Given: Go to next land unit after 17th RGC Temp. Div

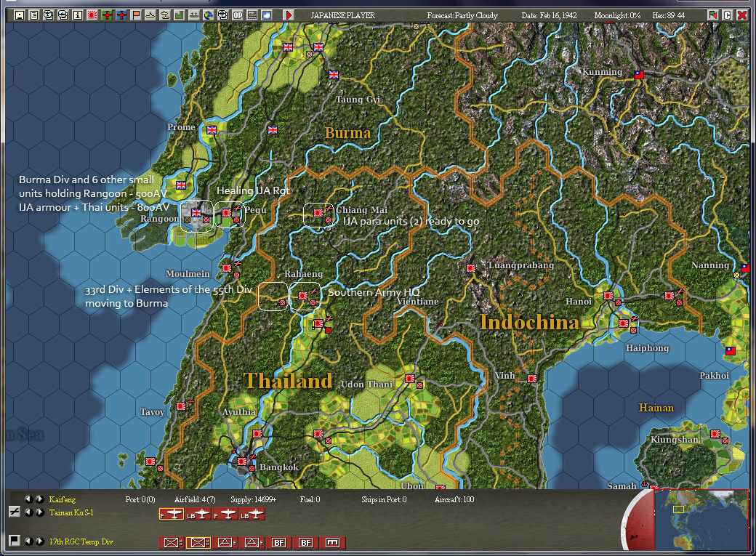Looking at the screenshot, I should 40,541.
